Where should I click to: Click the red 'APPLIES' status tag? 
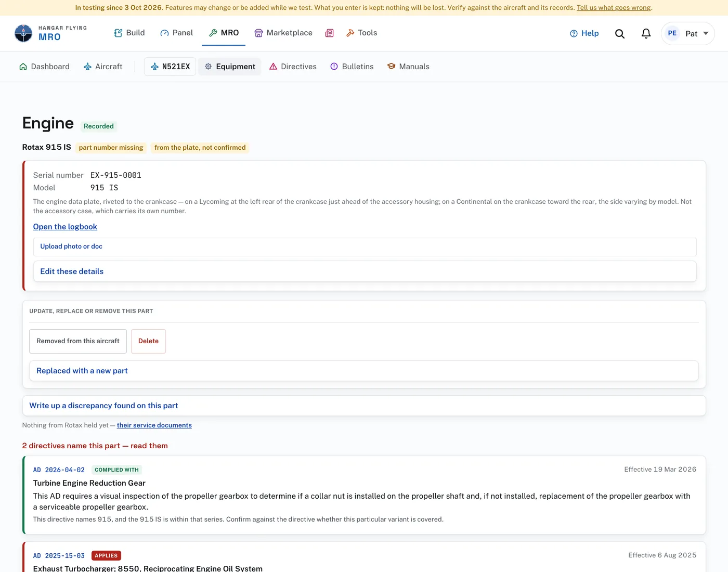click(106, 555)
